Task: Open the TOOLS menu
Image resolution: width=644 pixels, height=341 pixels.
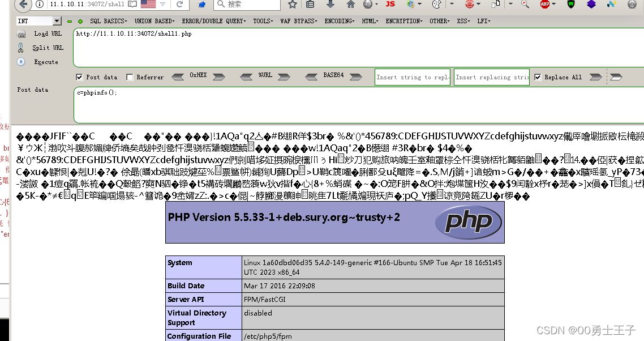Action: (x=263, y=21)
